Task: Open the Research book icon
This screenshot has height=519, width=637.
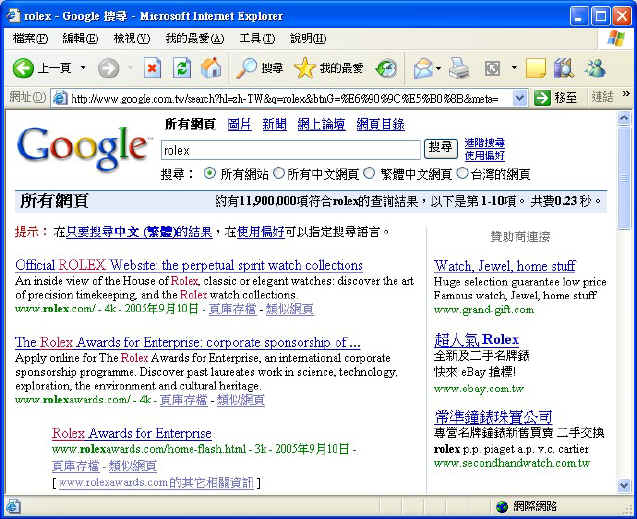Action: click(564, 68)
